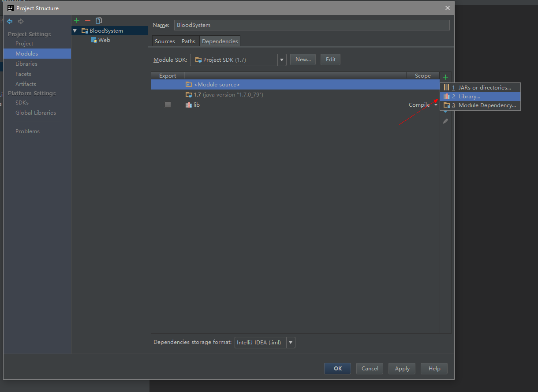Click the Cancel button
The height and width of the screenshot is (392, 538).
[370, 369]
